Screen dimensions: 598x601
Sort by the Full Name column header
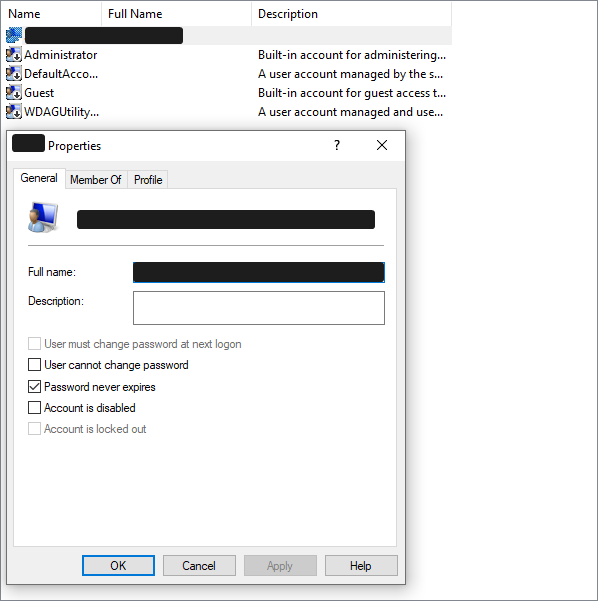(176, 14)
